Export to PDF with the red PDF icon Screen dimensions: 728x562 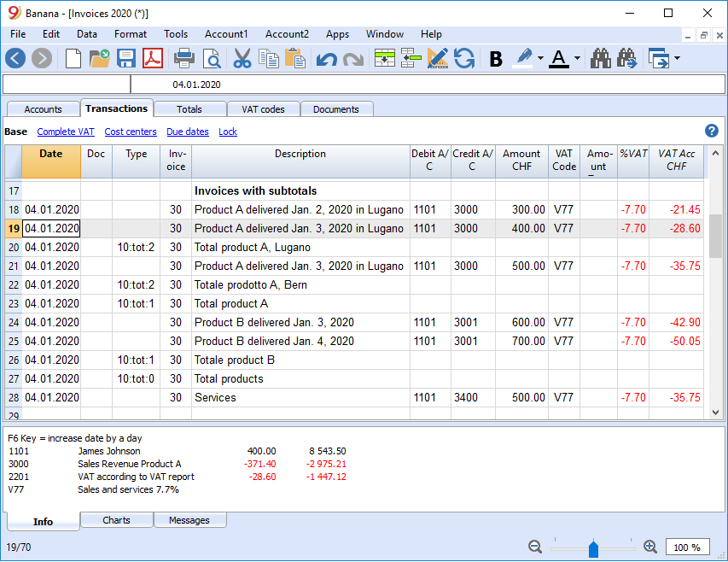pyautogui.click(x=152, y=59)
